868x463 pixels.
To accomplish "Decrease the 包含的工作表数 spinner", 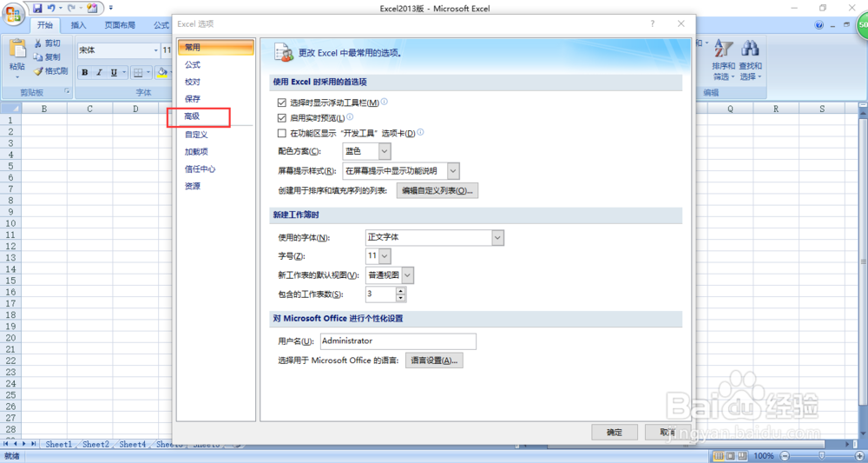I will click(x=401, y=298).
